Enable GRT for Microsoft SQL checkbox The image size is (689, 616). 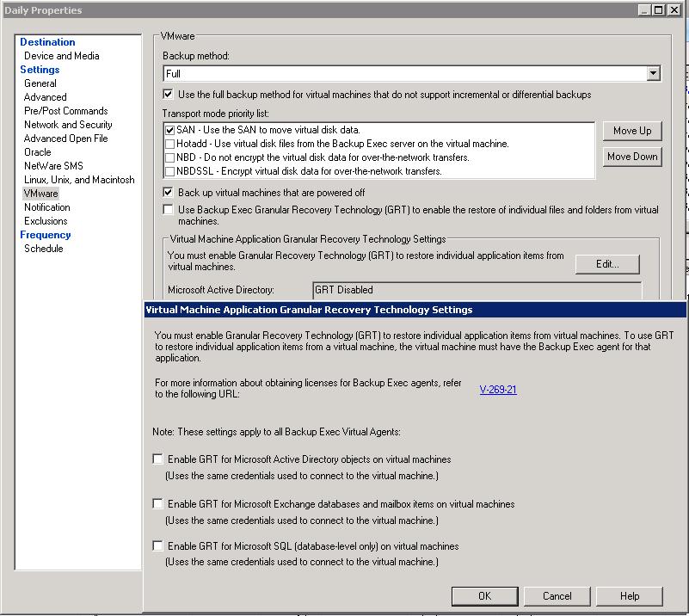point(157,546)
